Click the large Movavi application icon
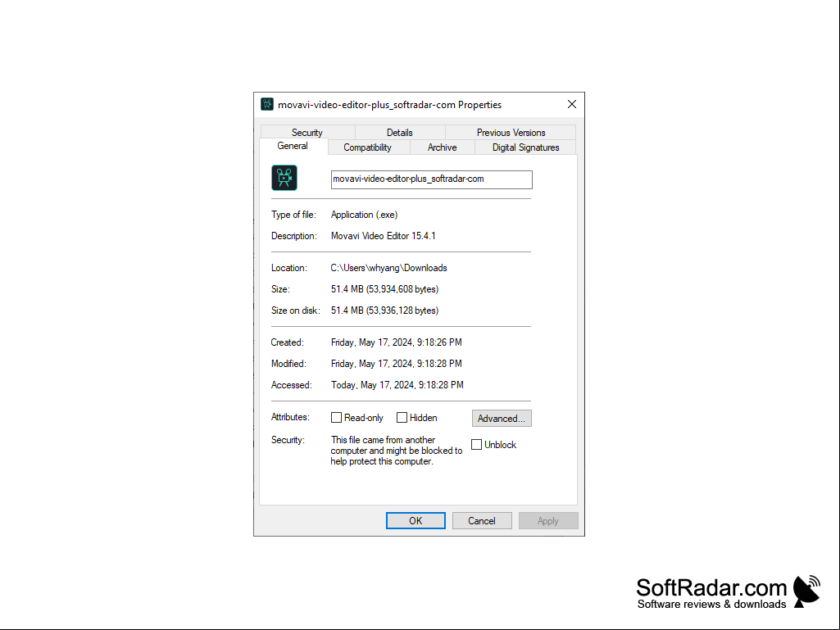 284,178
